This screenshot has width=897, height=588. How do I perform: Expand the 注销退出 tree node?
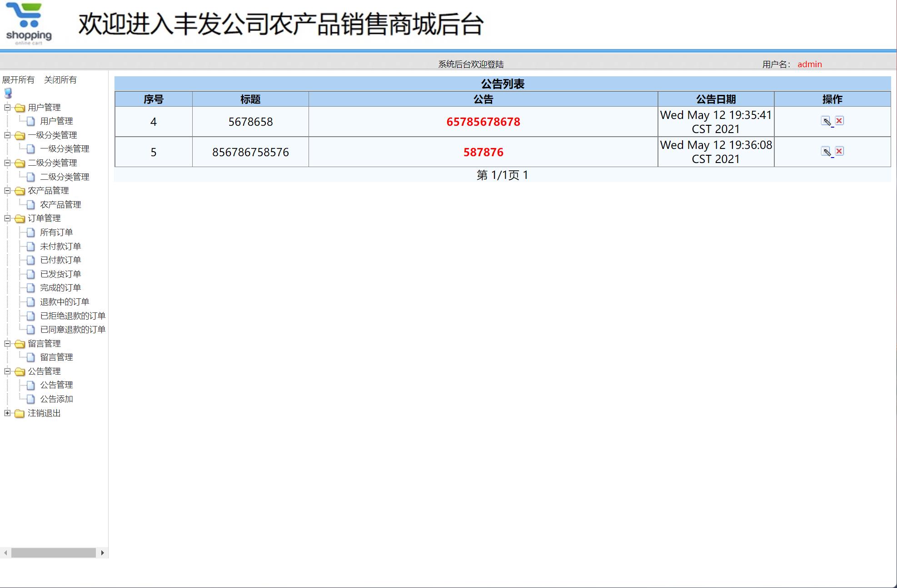coord(6,414)
